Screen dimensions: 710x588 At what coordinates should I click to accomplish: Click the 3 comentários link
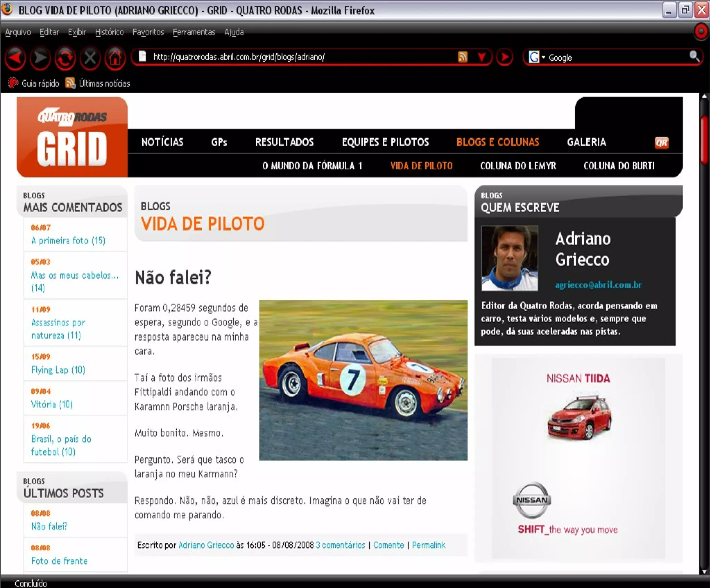point(340,545)
